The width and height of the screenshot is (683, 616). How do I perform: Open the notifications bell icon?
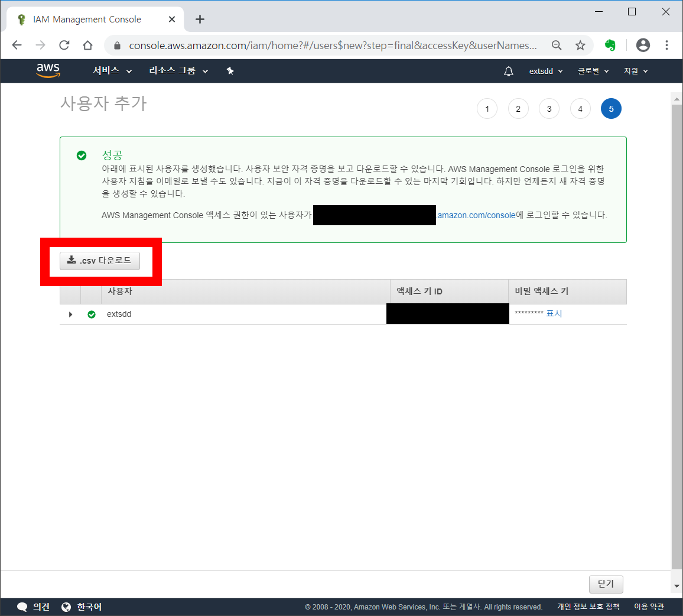[x=508, y=71]
